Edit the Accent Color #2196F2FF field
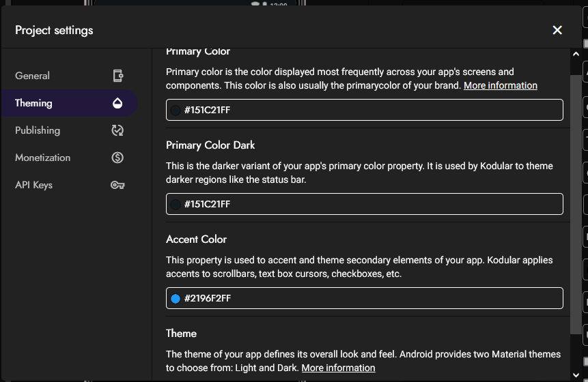The width and height of the screenshot is (588, 382). click(365, 299)
